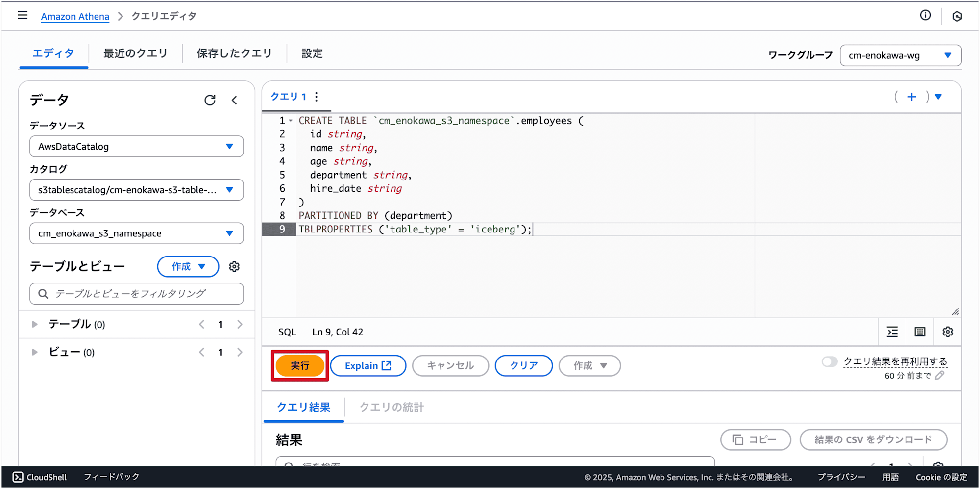Switch to the 保存したクエリ tab

click(234, 53)
